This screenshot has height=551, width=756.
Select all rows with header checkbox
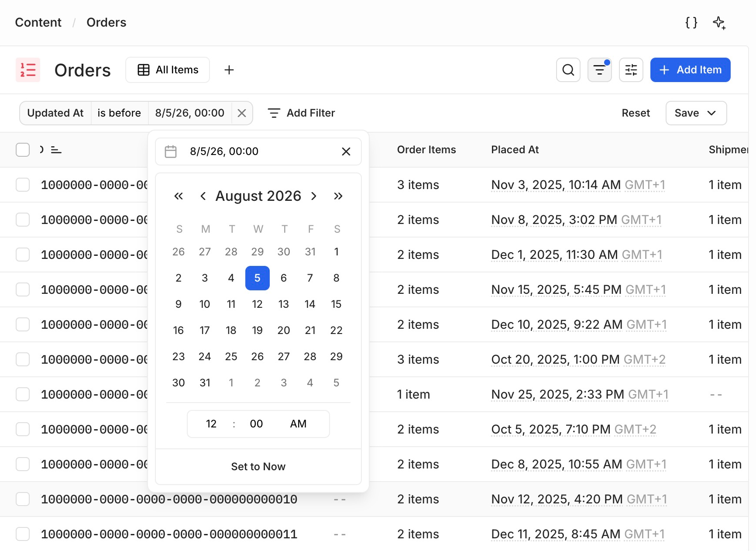(x=23, y=150)
